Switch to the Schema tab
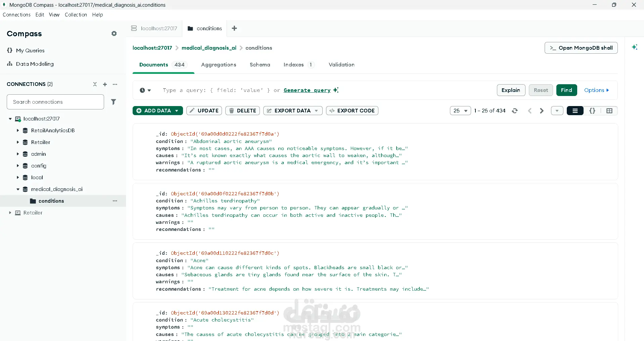644x341 pixels. tap(260, 65)
